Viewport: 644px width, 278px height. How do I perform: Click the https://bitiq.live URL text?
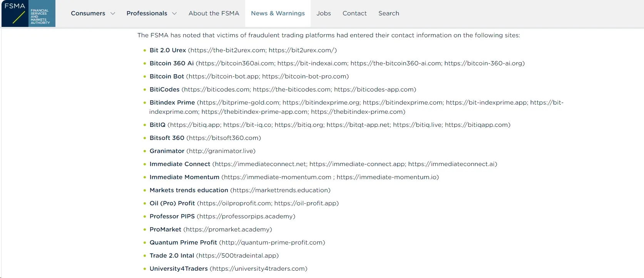(x=417, y=125)
